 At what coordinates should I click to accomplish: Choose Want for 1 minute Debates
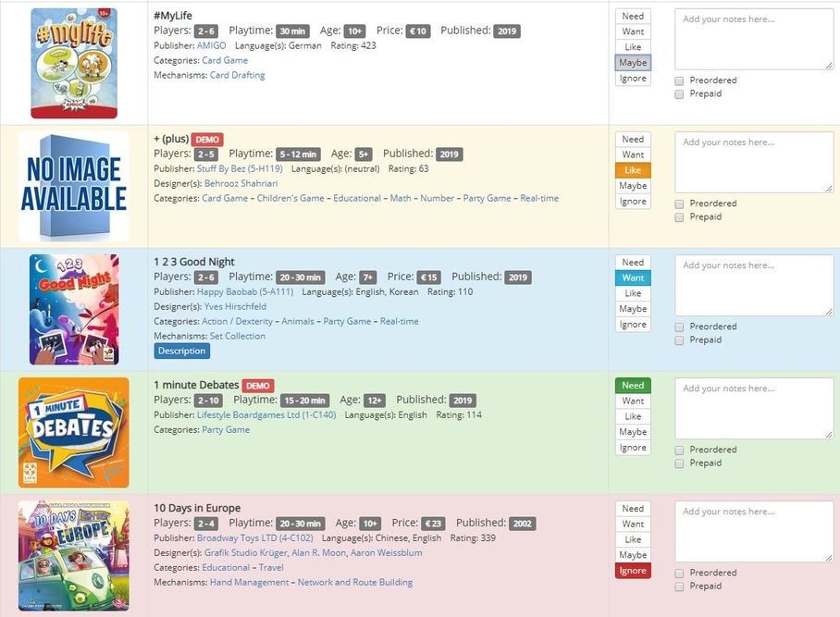633,401
